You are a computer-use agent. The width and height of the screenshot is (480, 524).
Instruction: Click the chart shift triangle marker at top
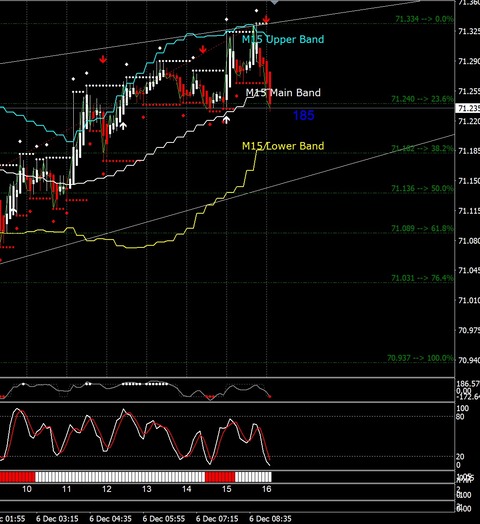pyautogui.click(x=274, y=2)
